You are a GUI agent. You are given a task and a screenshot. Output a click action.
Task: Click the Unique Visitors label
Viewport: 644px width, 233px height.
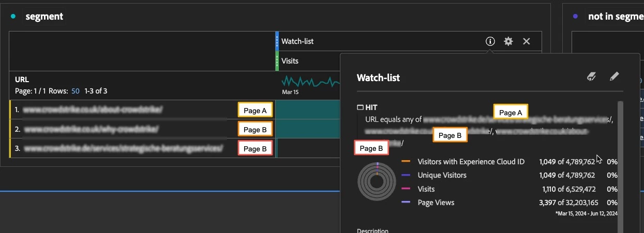click(x=442, y=175)
